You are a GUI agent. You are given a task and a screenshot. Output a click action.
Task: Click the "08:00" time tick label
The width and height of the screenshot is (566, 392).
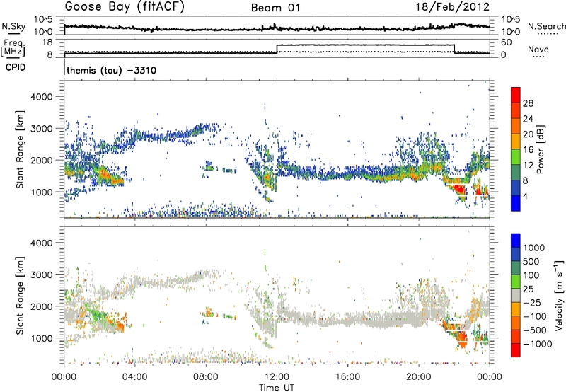click(x=206, y=377)
